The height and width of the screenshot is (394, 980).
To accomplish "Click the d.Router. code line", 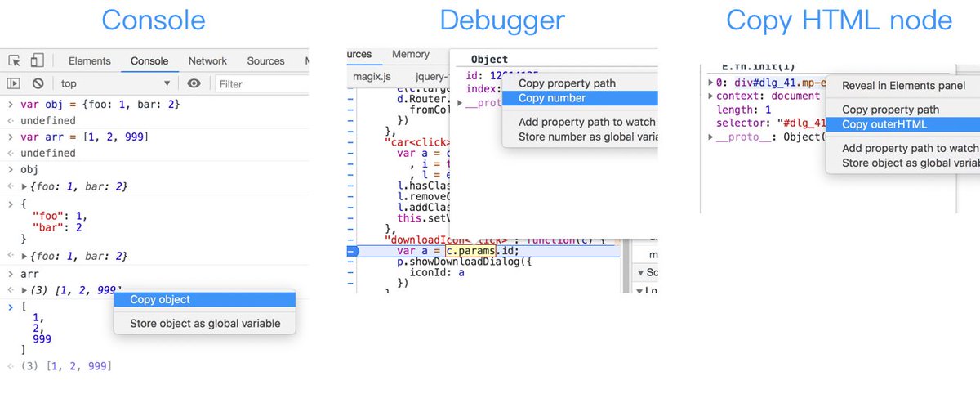I will (423, 98).
